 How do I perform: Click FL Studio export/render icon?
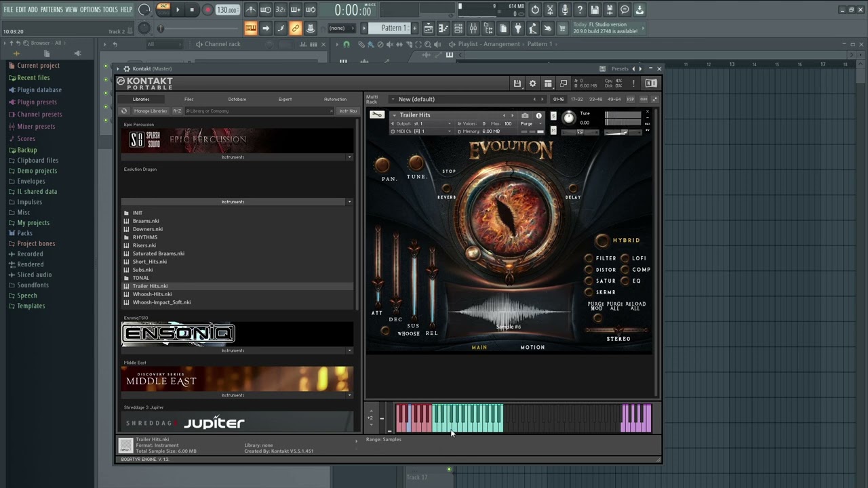[x=610, y=9]
